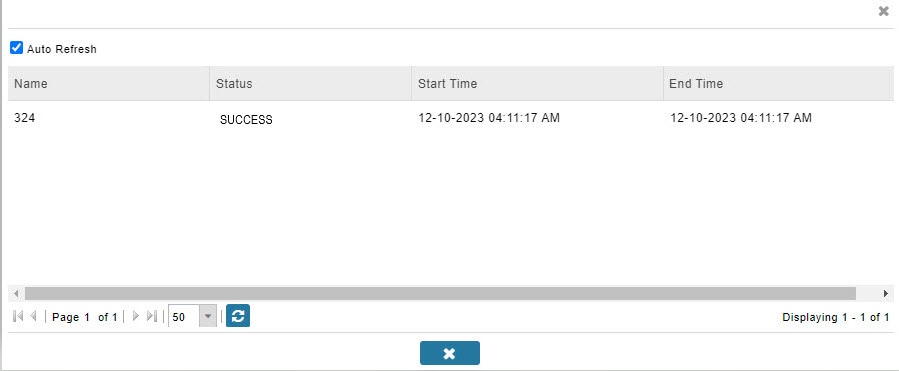
Task: Click the blue refresh icon button
Action: [x=238, y=316]
